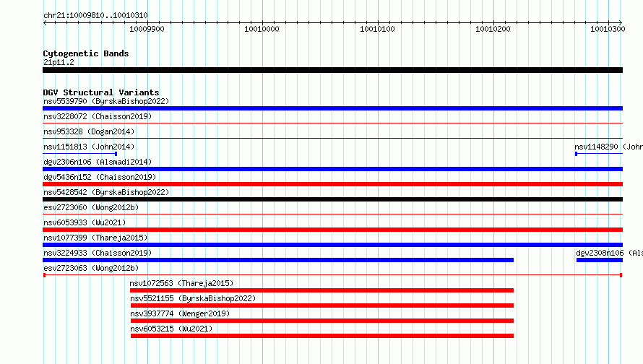Click the short blue nsv1148290 feature line
This screenshot has height=364, width=643.
point(599,154)
